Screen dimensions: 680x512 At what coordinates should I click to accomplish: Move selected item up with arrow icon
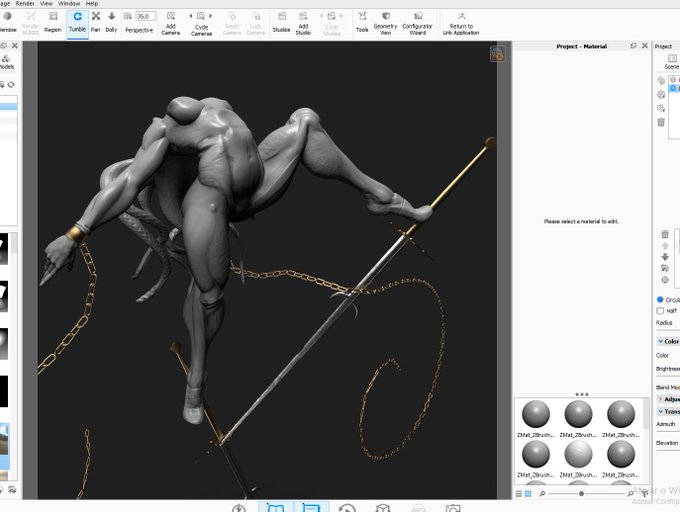(x=665, y=245)
